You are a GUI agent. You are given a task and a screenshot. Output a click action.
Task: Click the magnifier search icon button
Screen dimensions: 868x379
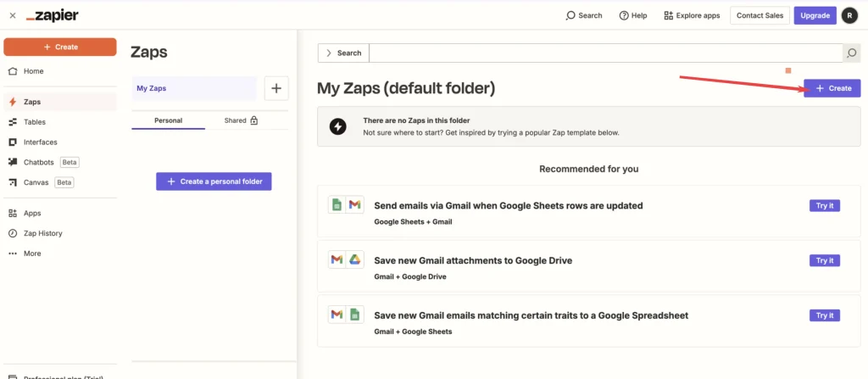tap(851, 53)
